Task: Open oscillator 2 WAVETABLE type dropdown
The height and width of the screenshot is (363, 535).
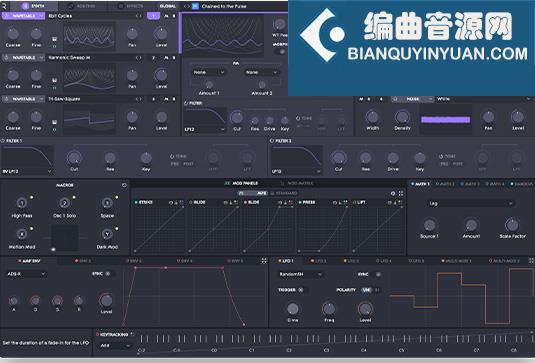Action: pyautogui.click(x=23, y=58)
